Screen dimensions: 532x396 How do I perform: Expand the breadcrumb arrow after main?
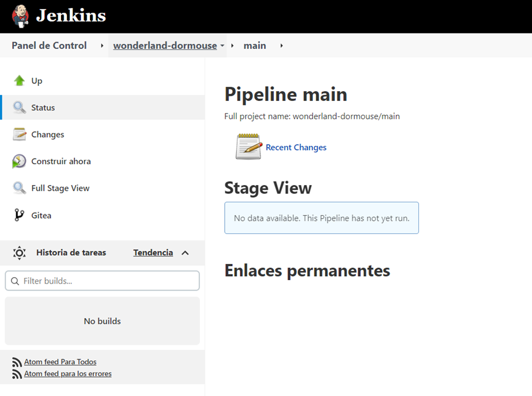(x=282, y=46)
